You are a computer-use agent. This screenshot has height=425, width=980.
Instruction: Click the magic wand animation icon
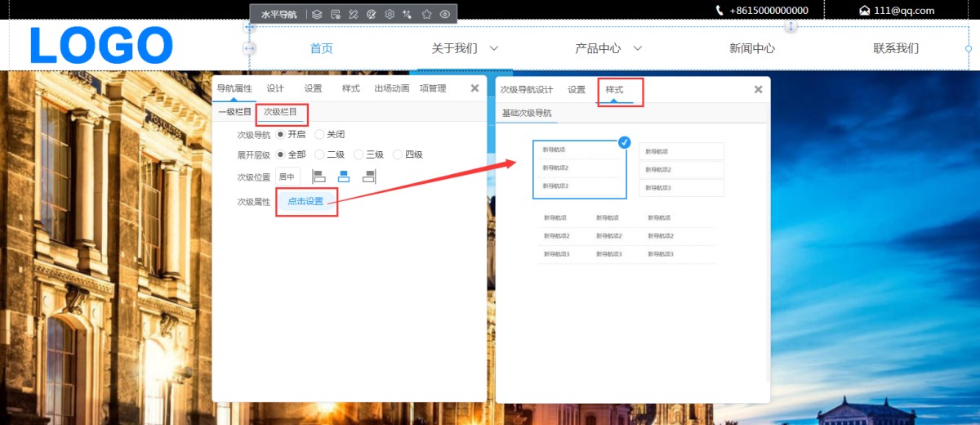[408, 14]
